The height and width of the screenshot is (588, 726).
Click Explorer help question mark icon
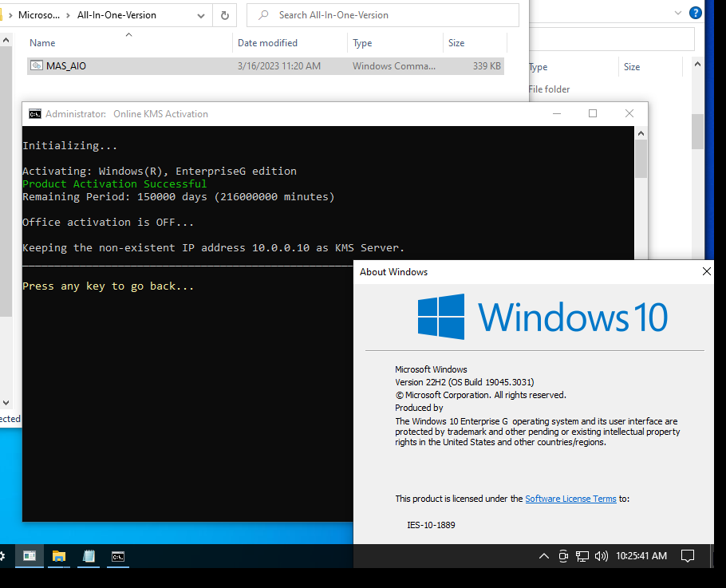[x=696, y=13]
